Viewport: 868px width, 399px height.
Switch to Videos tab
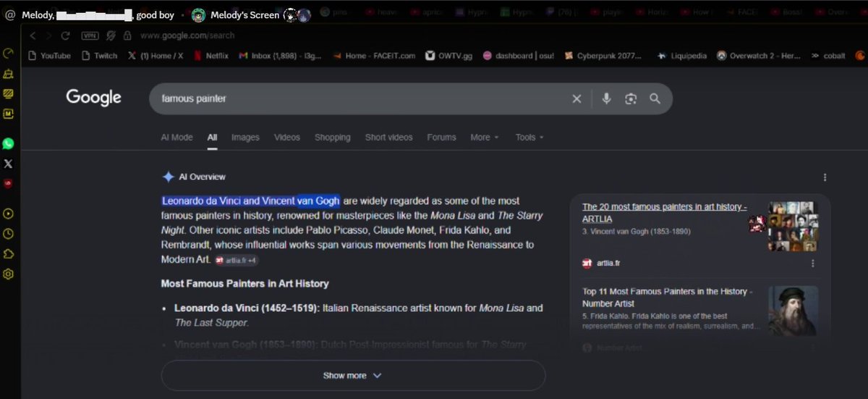pos(287,137)
